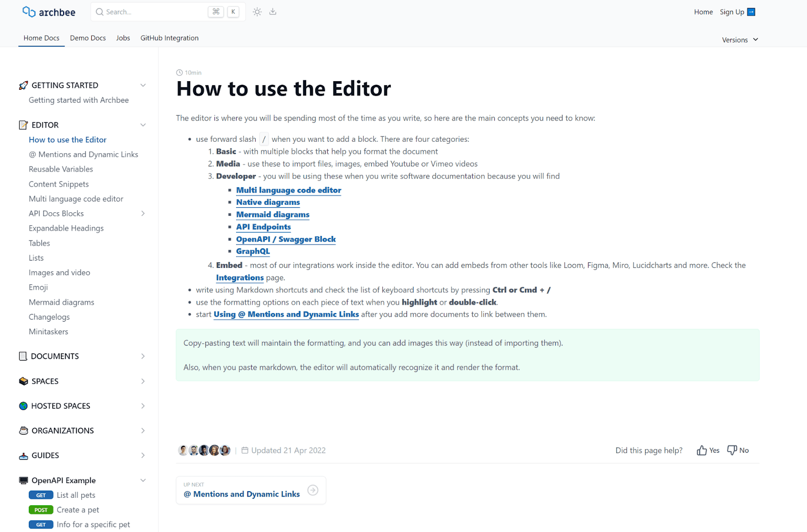The image size is (807, 532).
Task: Click the Hosted Spaces globe icon
Action: coord(23,406)
